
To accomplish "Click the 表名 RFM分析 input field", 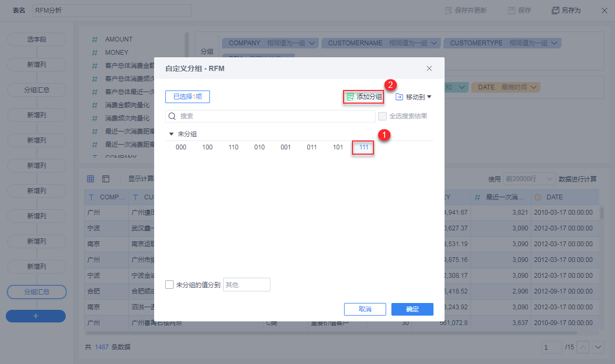I will (x=112, y=11).
